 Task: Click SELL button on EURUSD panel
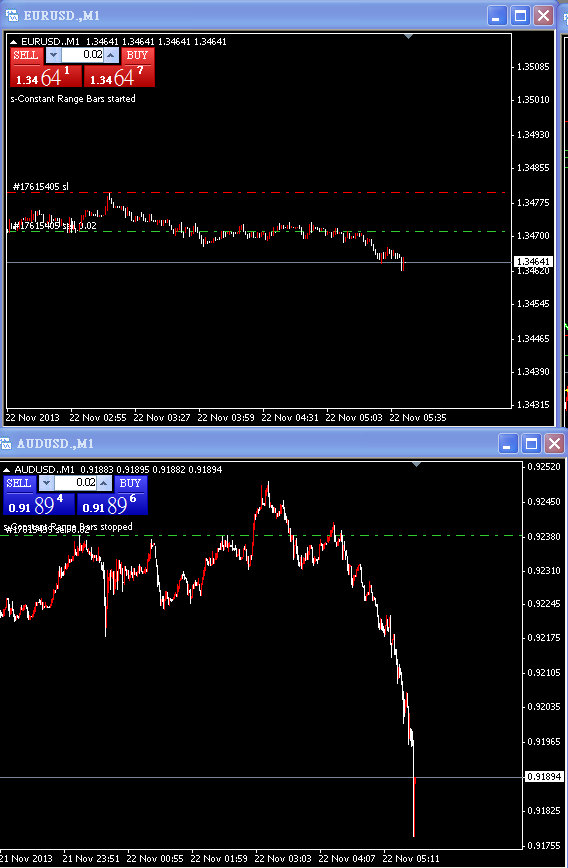[x=25, y=55]
